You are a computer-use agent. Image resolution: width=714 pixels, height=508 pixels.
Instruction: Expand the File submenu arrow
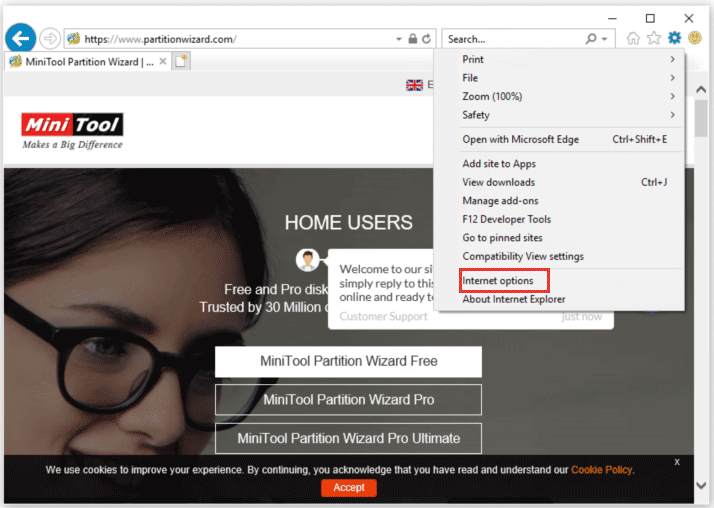point(673,78)
